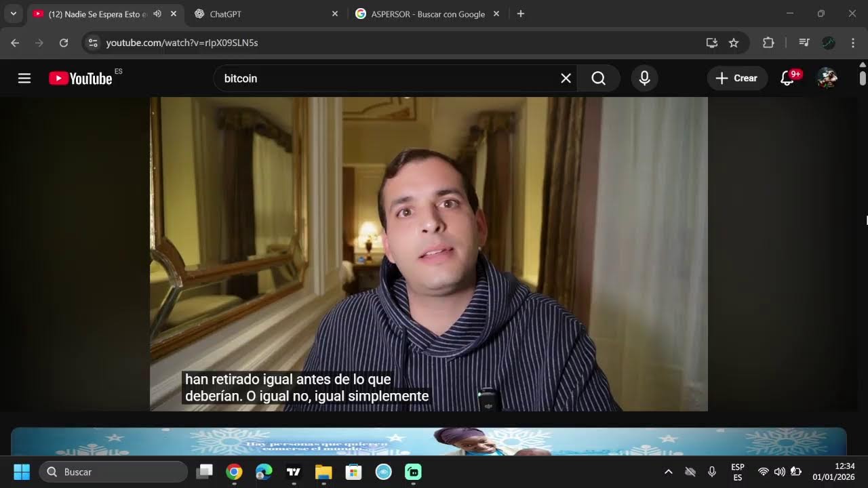Start voice search with microphone
868x488 pixels.
click(x=644, y=79)
